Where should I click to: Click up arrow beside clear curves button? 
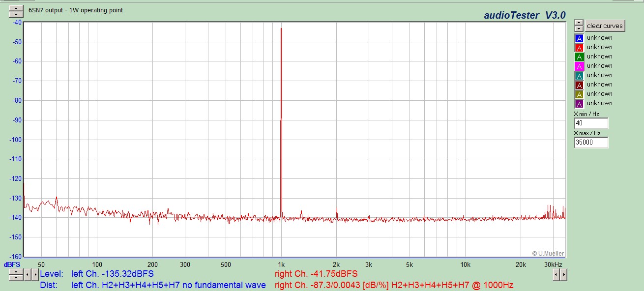pyautogui.click(x=579, y=23)
